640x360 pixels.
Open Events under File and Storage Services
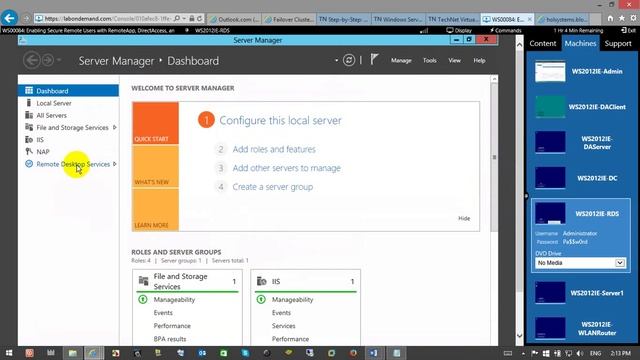coord(163,313)
